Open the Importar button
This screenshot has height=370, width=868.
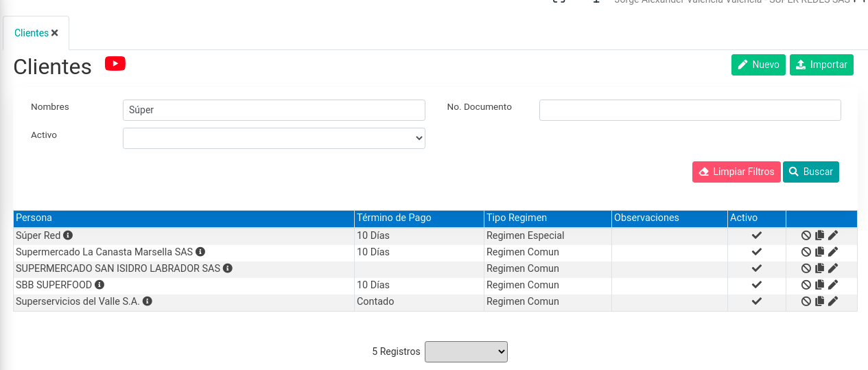pos(821,65)
